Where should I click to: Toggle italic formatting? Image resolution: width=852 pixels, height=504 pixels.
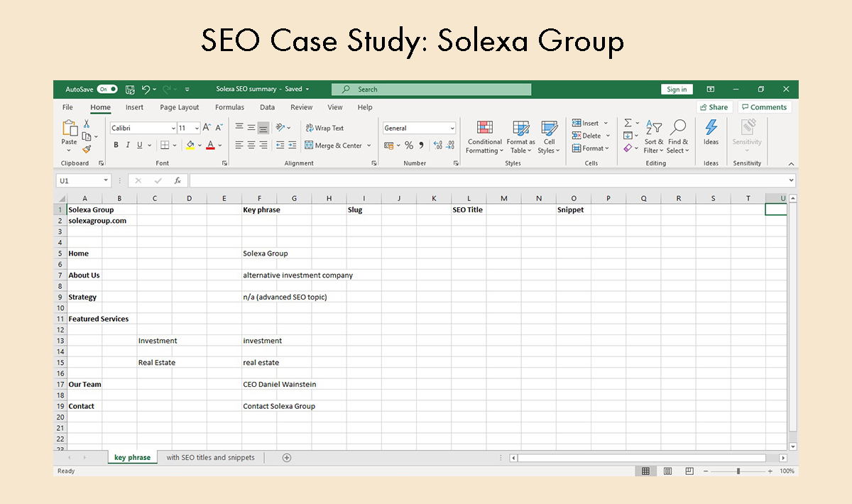(128, 146)
